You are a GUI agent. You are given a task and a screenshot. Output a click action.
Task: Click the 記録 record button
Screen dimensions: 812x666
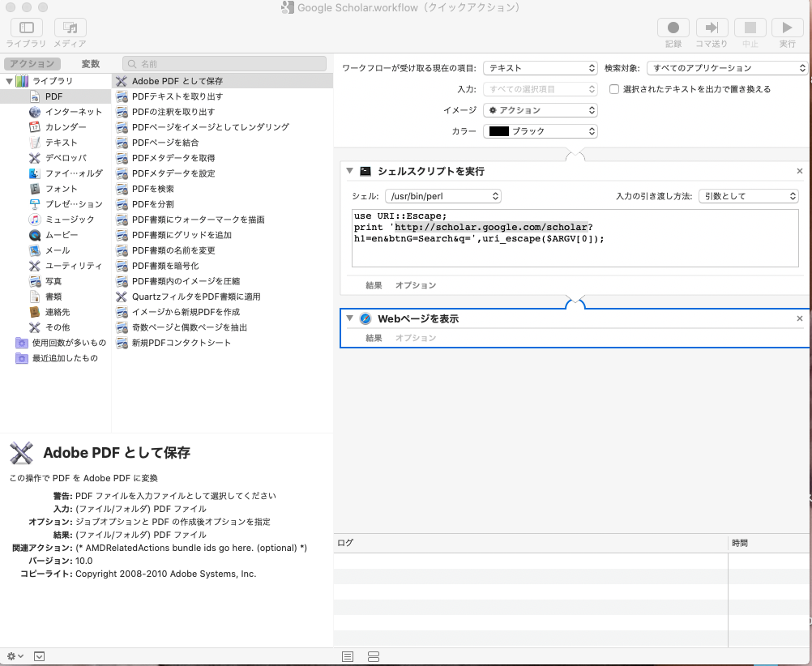click(673, 28)
